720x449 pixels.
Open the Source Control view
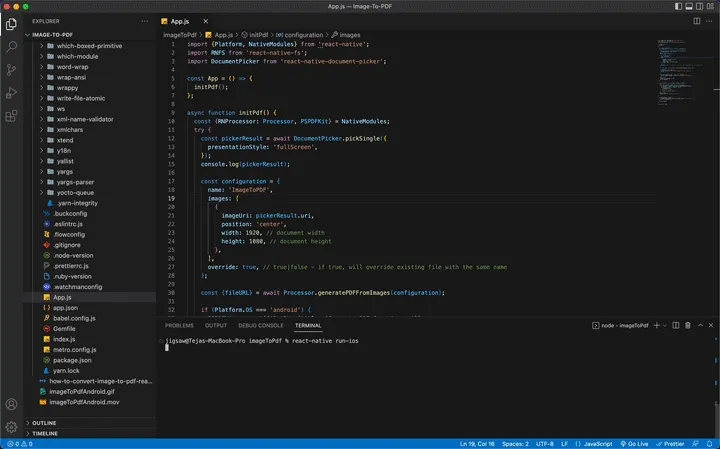tap(11, 70)
